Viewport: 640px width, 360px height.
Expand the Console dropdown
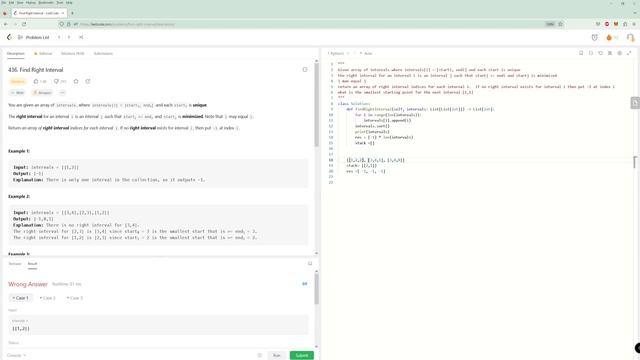pos(16,356)
